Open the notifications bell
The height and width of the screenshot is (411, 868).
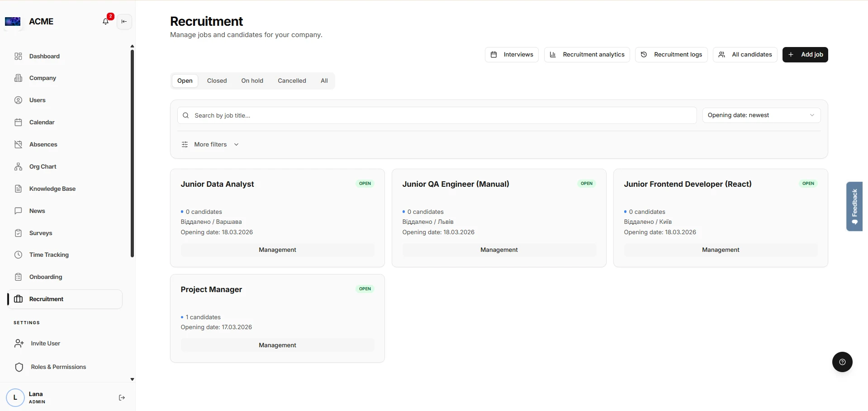tap(105, 21)
